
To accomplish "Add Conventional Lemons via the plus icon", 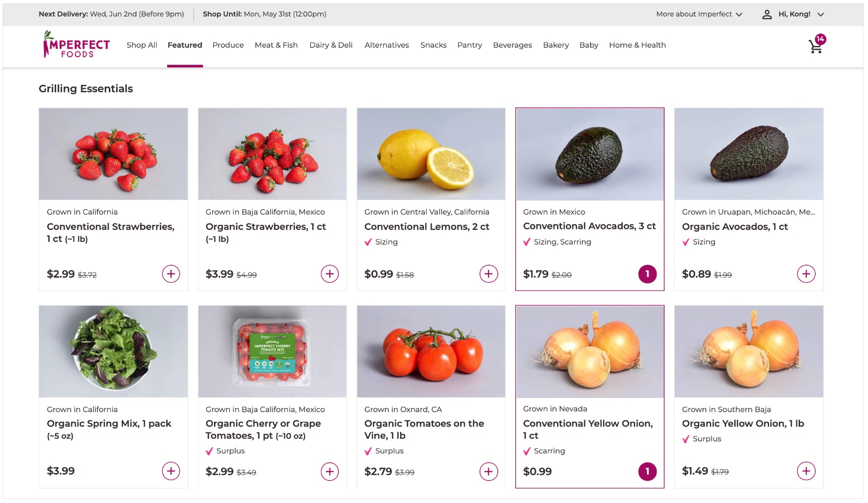I will [488, 273].
